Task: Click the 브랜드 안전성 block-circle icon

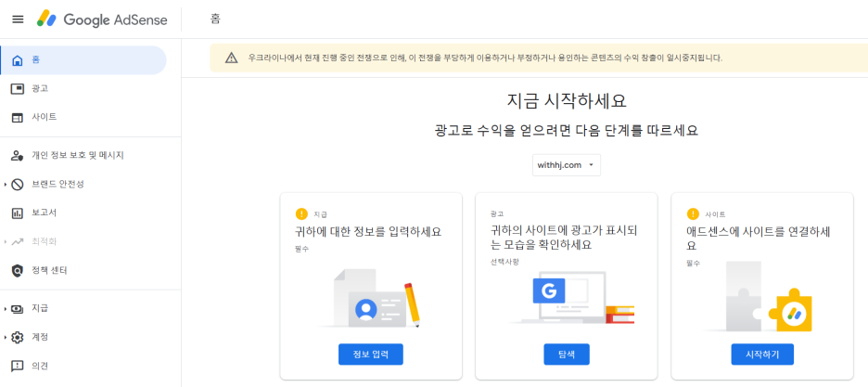Action: coord(18,185)
